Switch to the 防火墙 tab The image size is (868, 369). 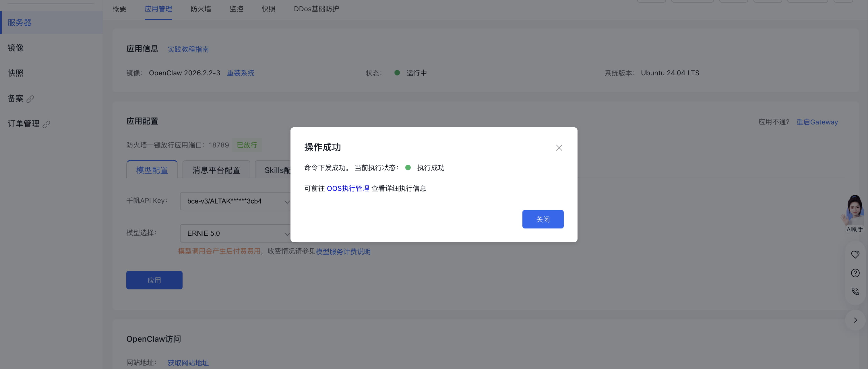(201, 9)
